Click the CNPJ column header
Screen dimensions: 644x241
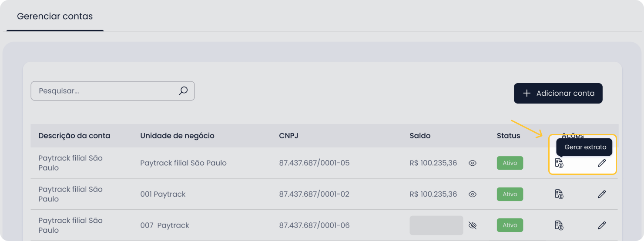point(288,136)
